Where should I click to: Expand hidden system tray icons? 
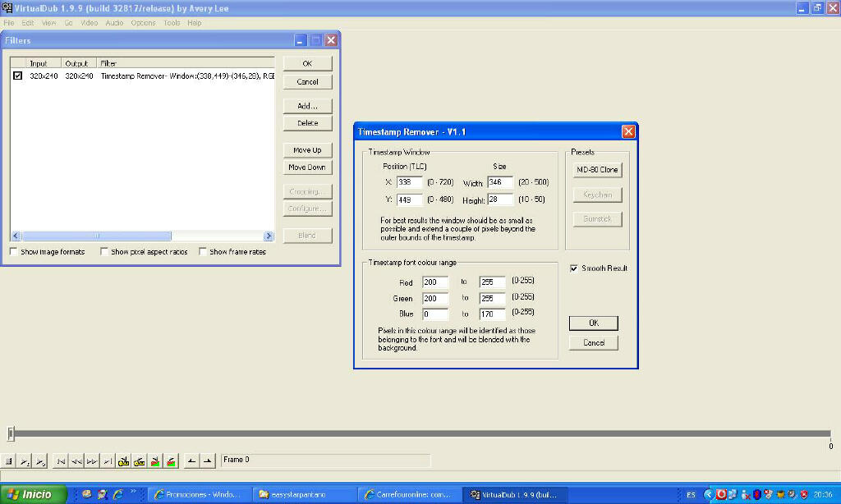click(709, 494)
